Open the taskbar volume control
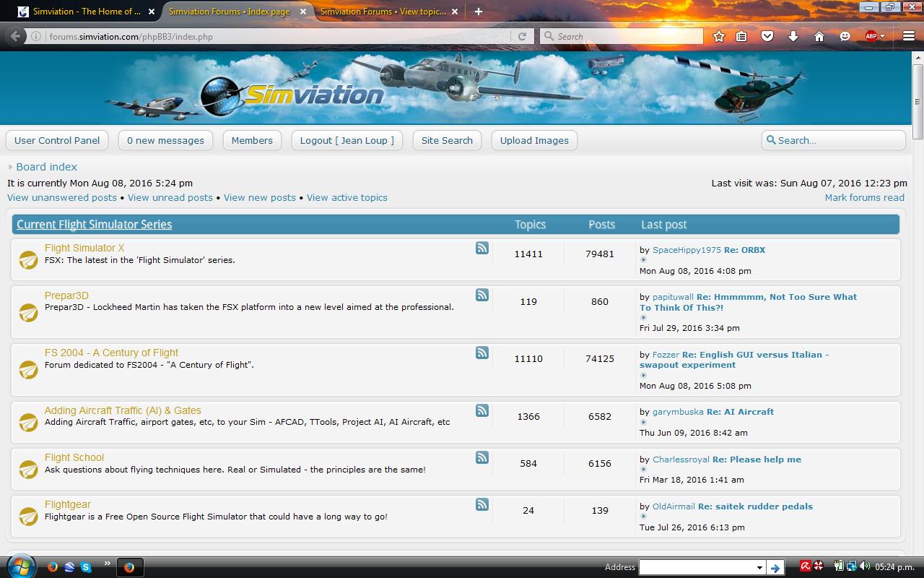The height and width of the screenshot is (578, 924). click(x=864, y=566)
